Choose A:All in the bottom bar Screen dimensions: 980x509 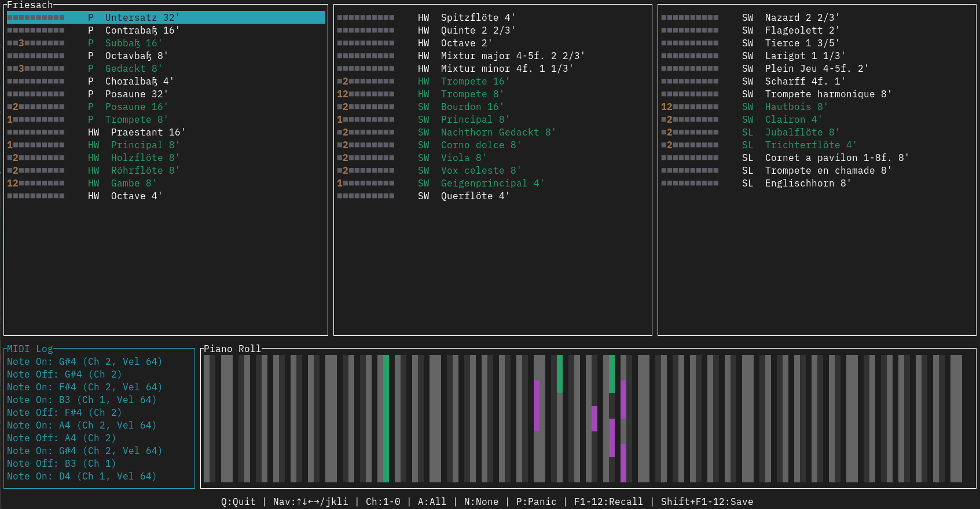point(432,501)
